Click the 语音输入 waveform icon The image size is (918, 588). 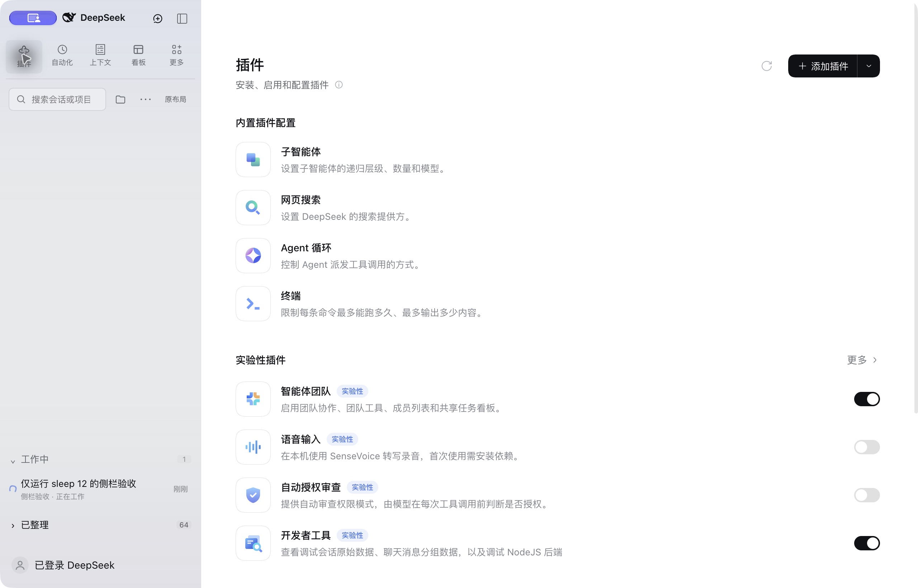[253, 447]
